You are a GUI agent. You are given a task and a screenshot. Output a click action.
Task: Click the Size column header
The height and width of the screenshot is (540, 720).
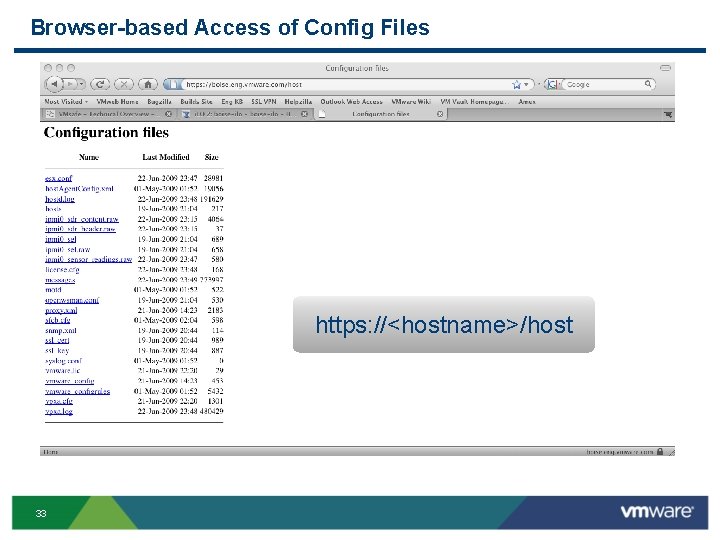click(211, 157)
